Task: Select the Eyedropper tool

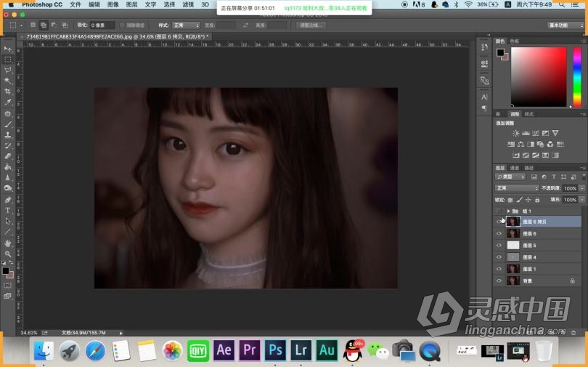Action: pyautogui.click(x=7, y=102)
